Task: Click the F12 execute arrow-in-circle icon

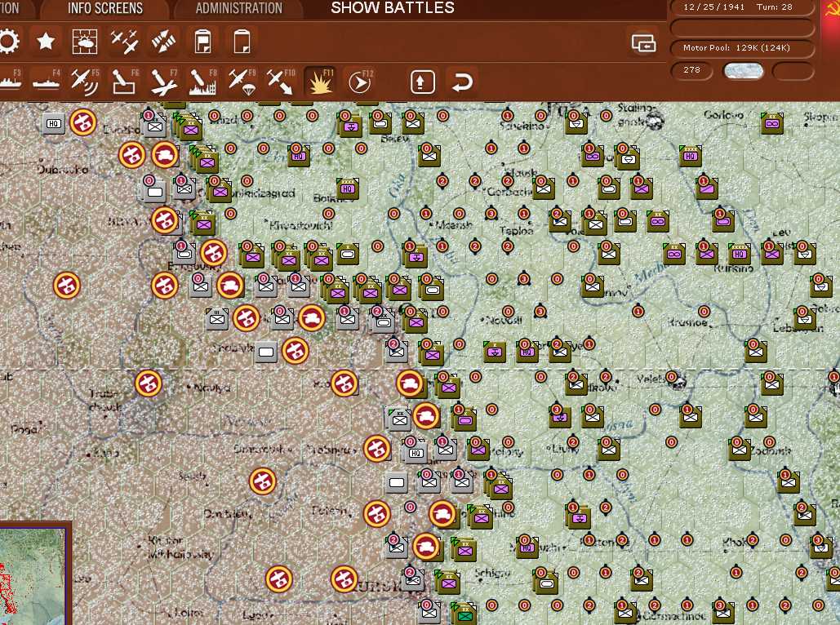Action: coord(359,82)
